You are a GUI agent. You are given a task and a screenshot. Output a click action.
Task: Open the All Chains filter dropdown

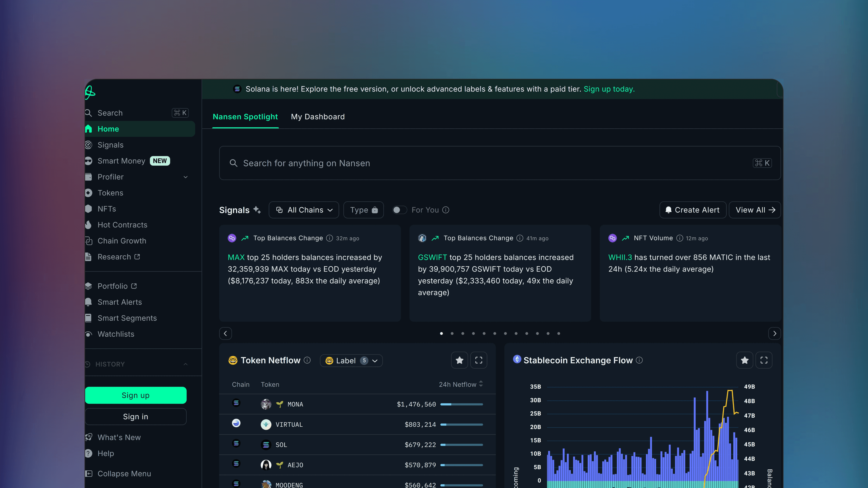(303, 210)
